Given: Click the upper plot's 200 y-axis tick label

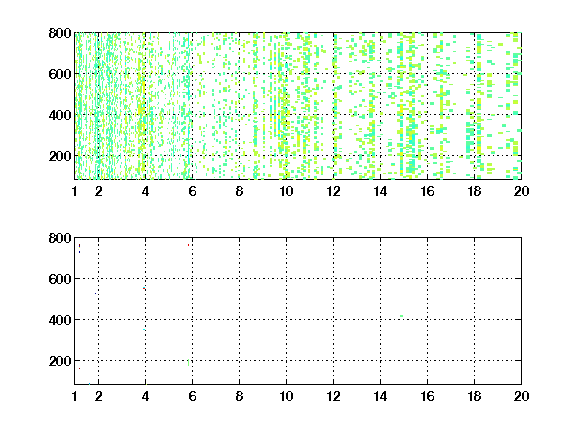Looking at the screenshot, I should point(60,156).
